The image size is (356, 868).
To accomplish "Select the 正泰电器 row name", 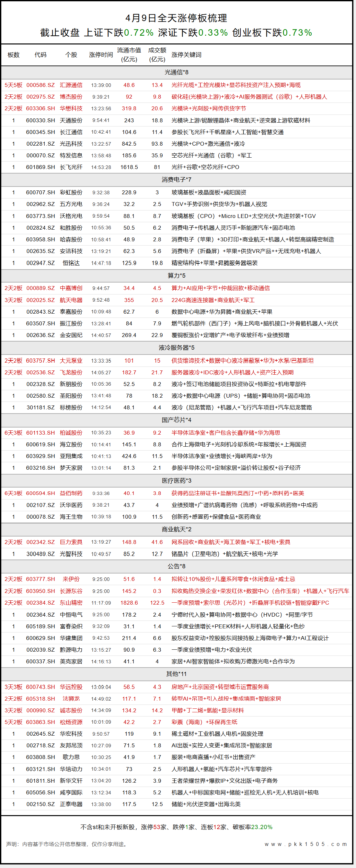I will click(x=71, y=804).
